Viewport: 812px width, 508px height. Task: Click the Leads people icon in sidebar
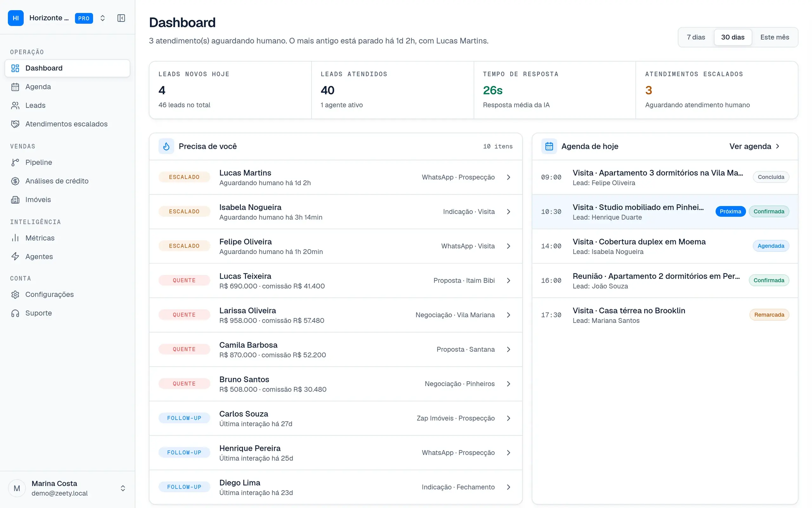point(15,105)
